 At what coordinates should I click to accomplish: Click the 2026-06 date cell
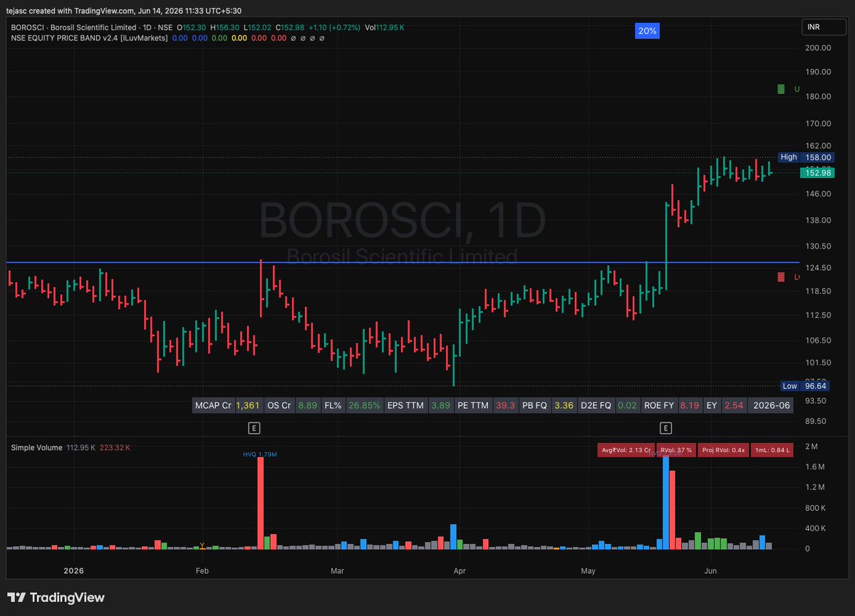point(772,405)
